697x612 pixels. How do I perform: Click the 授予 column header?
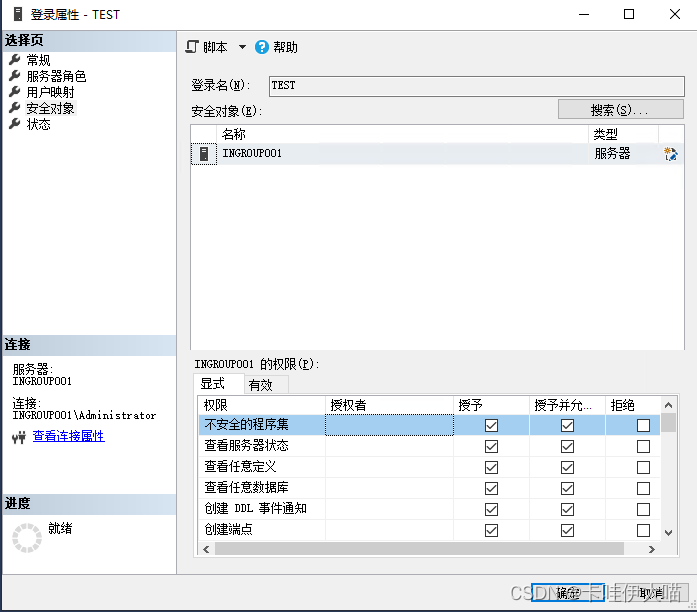point(491,405)
